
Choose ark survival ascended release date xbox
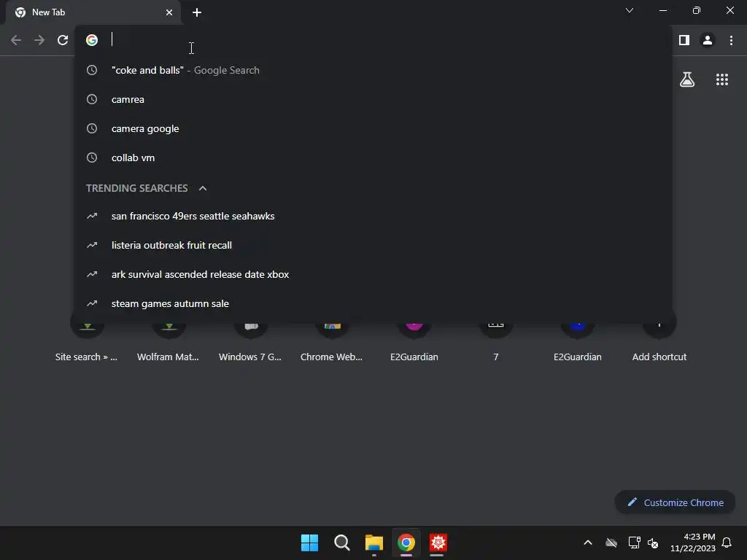point(373,274)
